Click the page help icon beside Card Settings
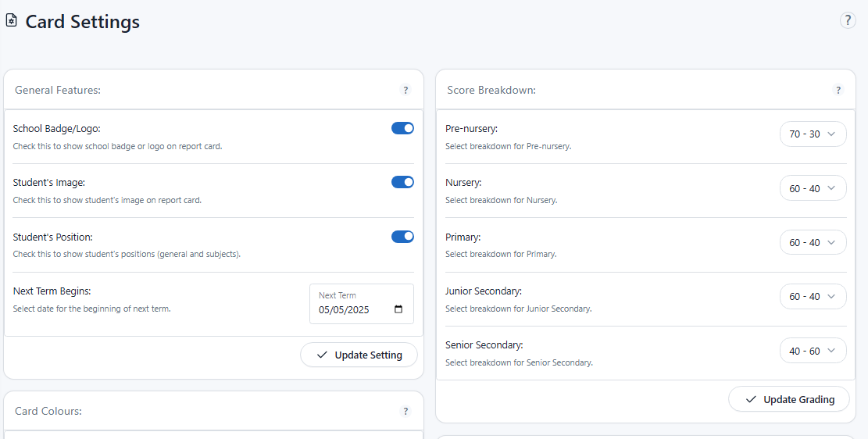Image resolution: width=868 pixels, height=439 pixels. coord(848,21)
